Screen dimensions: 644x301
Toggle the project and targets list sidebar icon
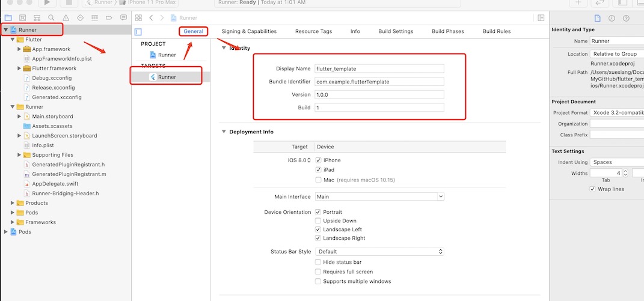138,32
